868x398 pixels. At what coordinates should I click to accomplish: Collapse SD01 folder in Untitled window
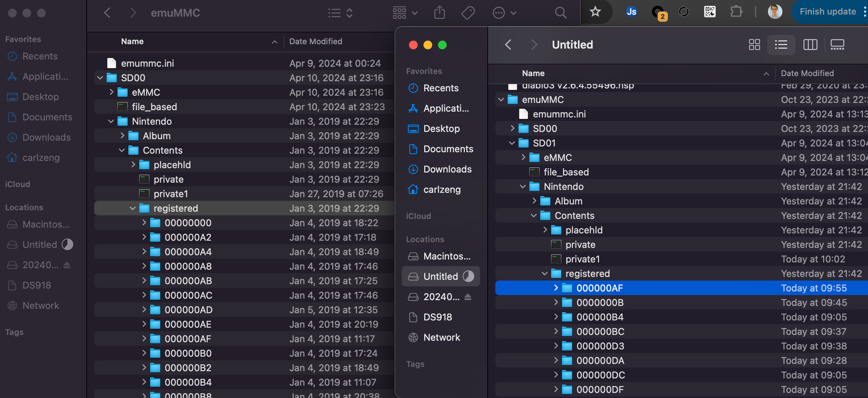(512, 143)
